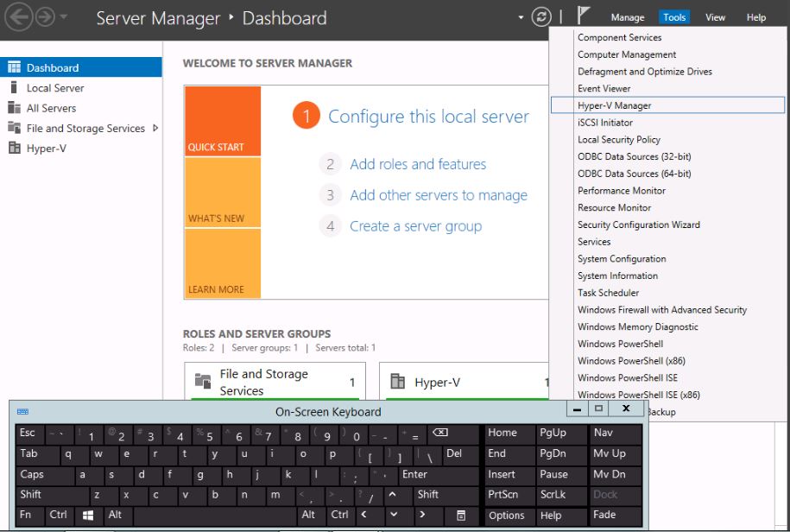Click the refresh icon in header
The height and width of the screenshot is (532, 790).
coord(541,17)
